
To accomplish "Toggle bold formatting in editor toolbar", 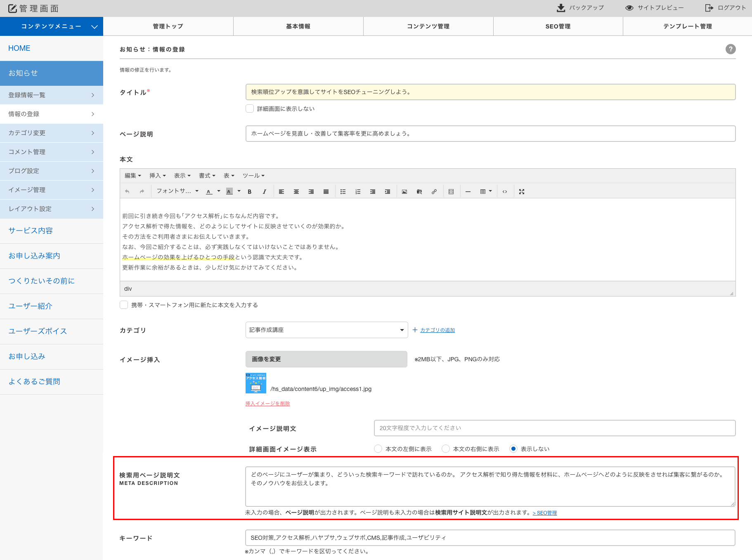I will pyautogui.click(x=250, y=192).
